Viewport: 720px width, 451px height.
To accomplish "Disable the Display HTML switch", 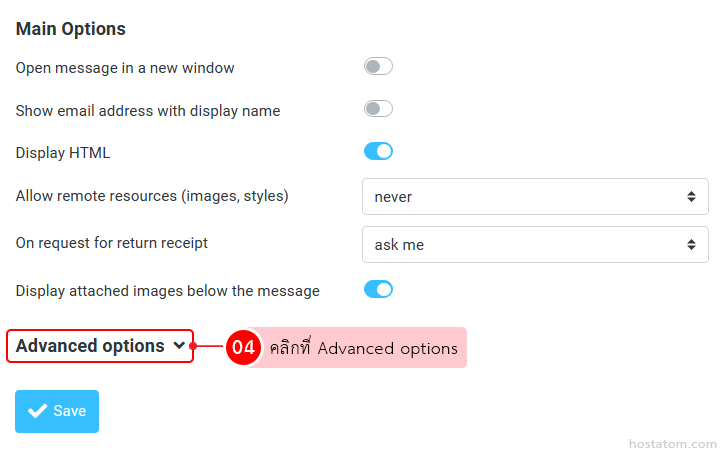I will [x=378, y=152].
